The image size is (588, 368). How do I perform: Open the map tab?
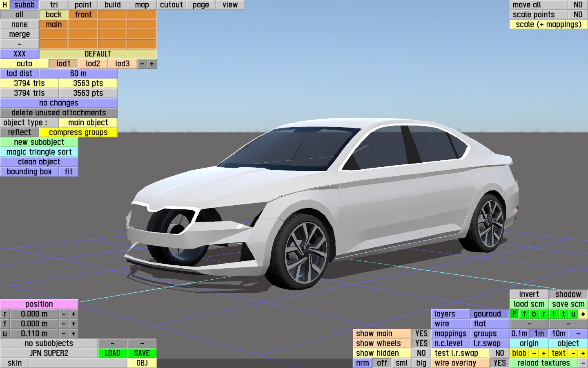(142, 5)
